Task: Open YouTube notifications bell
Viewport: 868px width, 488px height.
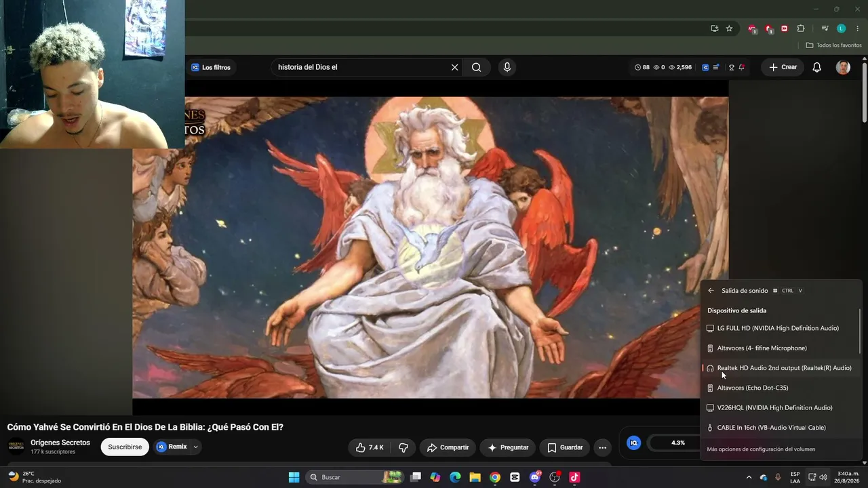Action: (817, 67)
